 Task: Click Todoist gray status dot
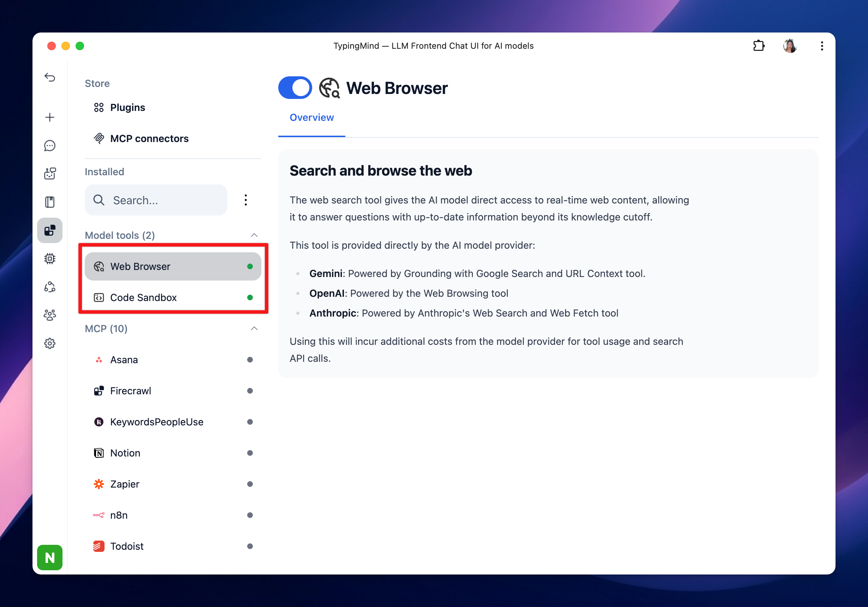tap(250, 546)
